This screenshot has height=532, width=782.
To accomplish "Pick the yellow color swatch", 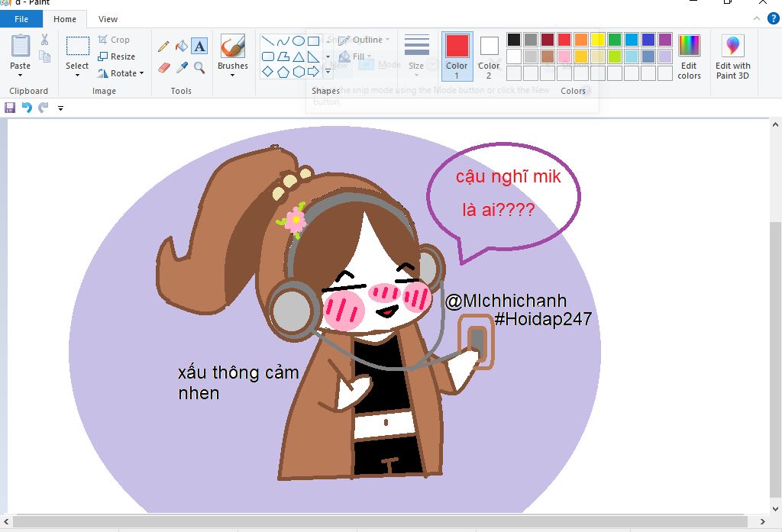I will click(x=598, y=40).
